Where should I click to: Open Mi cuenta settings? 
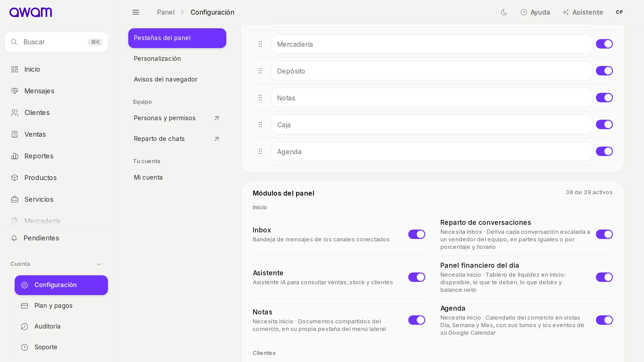[177, 177]
